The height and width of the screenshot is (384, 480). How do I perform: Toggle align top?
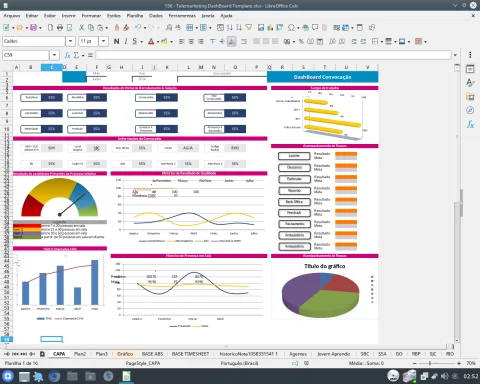click(x=213, y=41)
